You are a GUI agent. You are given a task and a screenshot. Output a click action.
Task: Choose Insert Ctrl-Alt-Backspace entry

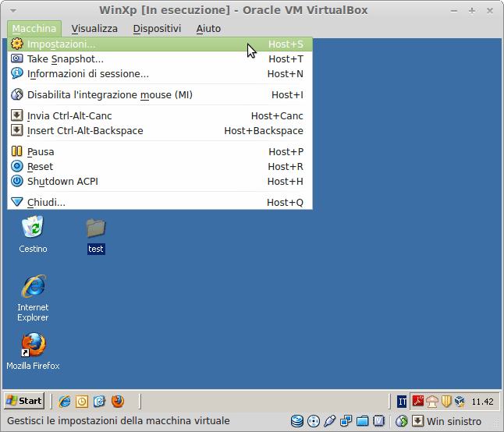click(x=160, y=131)
